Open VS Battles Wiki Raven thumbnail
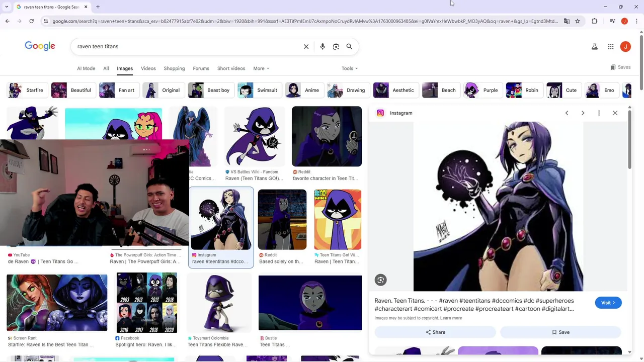The image size is (644, 362). pyautogui.click(x=256, y=136)
